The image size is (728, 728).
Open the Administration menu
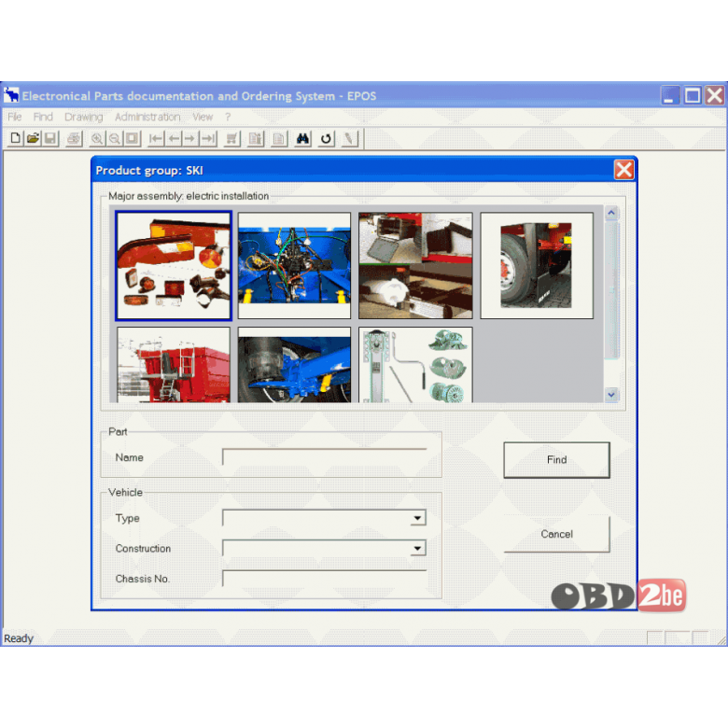pos(147,117)
